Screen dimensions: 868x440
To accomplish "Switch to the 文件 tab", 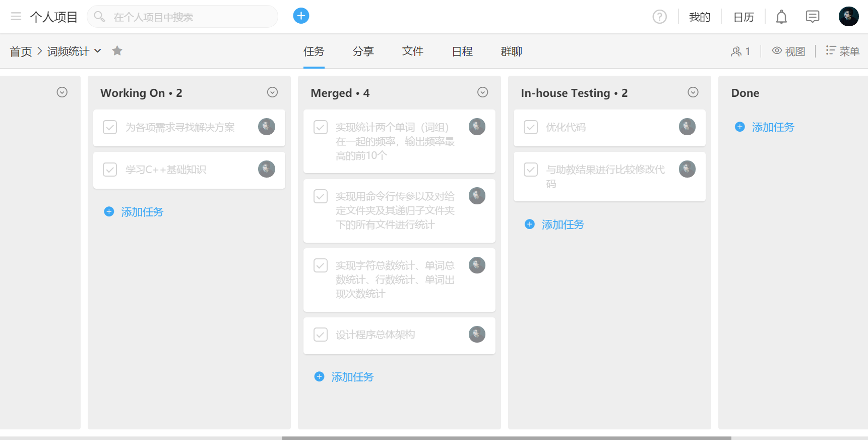I will (x=412, y=51).
